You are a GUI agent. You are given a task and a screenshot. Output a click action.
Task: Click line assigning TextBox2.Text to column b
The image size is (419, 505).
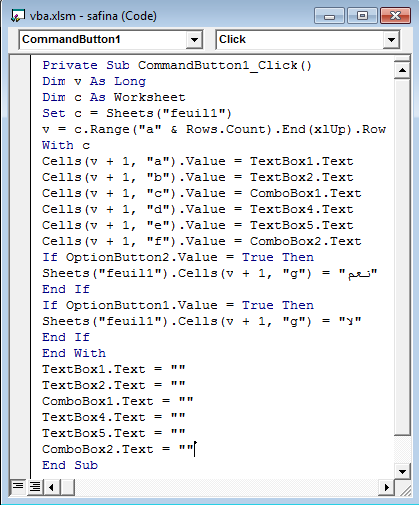(x=197, y=177)
